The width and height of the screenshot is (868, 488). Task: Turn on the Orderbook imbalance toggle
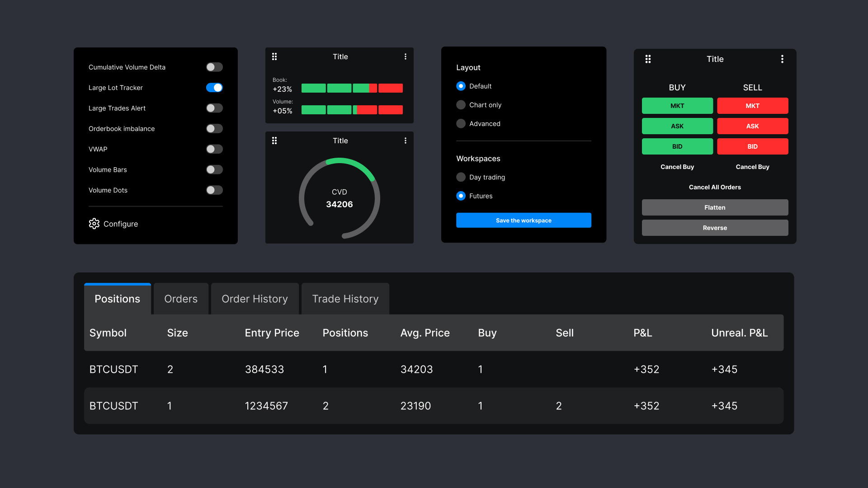[x=214, y=128]
